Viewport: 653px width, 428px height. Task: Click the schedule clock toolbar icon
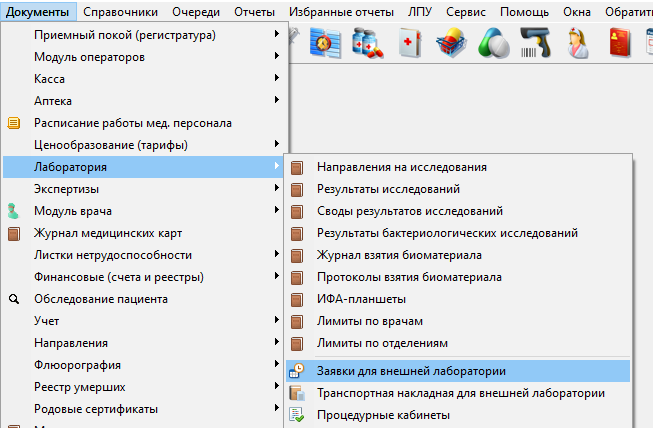coord(325,44)
